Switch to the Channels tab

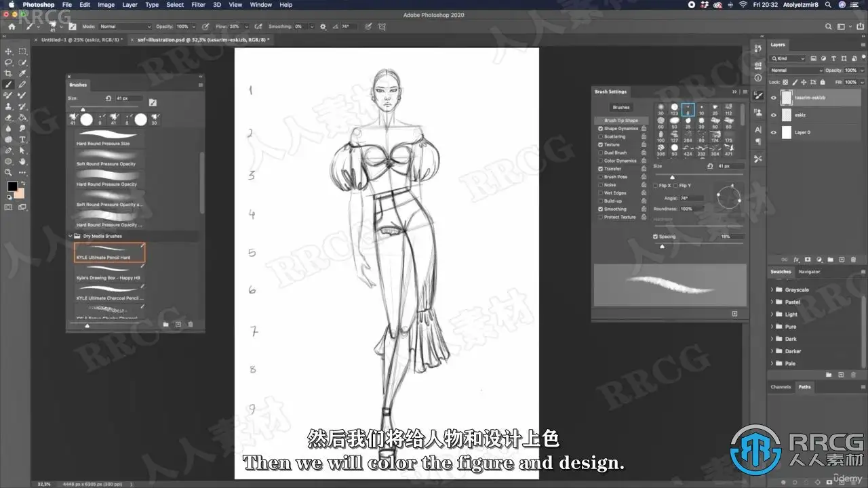coord(781,387)
